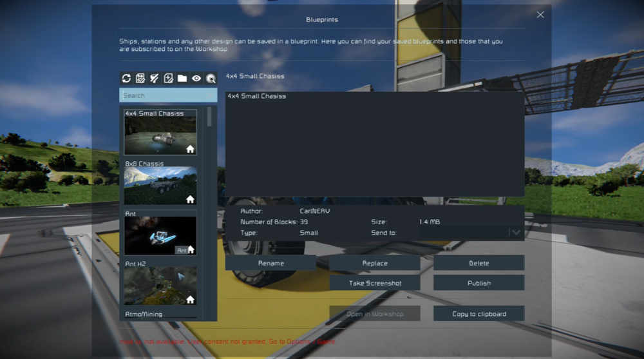The width and height of the screenshot is (644, 359).
Task: Toggle the eye visibility icon
Action: pyautogui.click(x=196, y=79)
